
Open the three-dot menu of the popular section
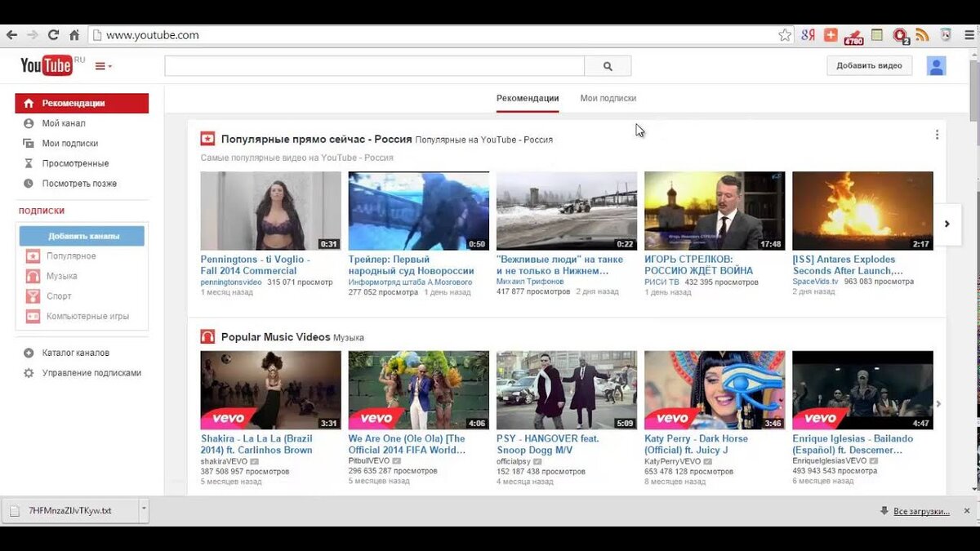tap(937, 135)
